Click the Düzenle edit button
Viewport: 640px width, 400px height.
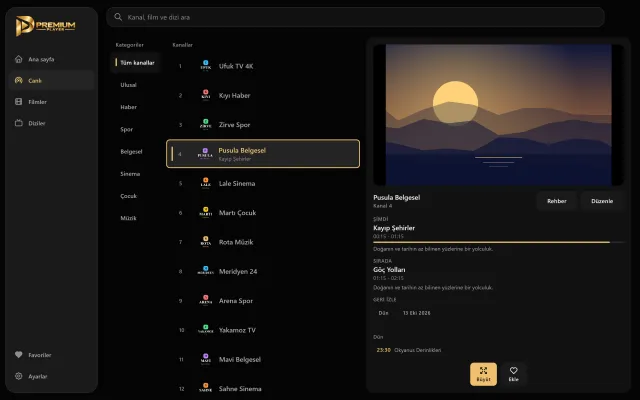(x=602, y=201)
